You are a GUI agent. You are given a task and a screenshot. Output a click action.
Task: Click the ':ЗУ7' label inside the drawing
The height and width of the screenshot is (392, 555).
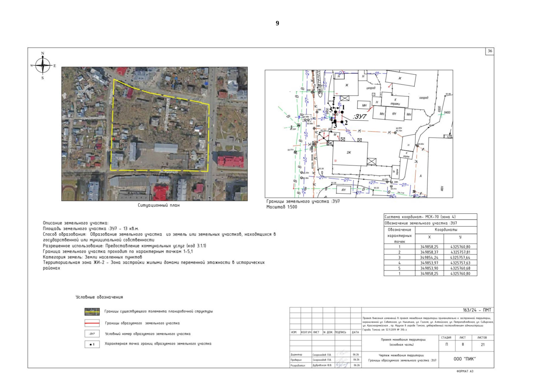tap(360, 117)
